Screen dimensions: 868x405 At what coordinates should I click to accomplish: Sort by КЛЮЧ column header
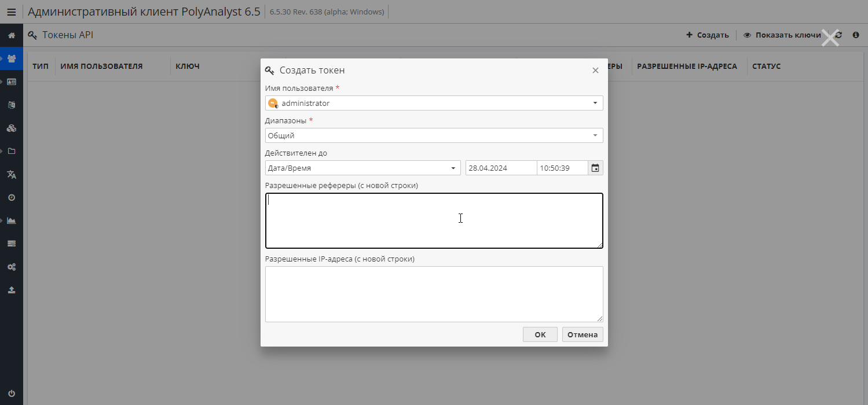coord(188,67)
